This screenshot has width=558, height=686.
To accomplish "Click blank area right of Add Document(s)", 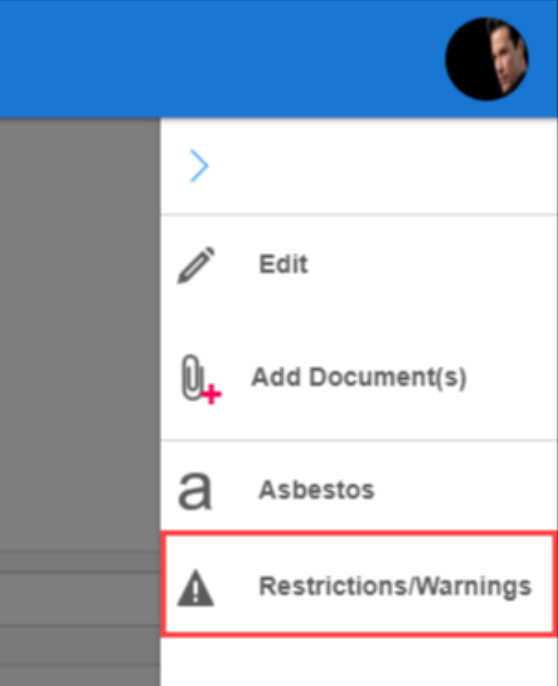I will click(512, 377).
